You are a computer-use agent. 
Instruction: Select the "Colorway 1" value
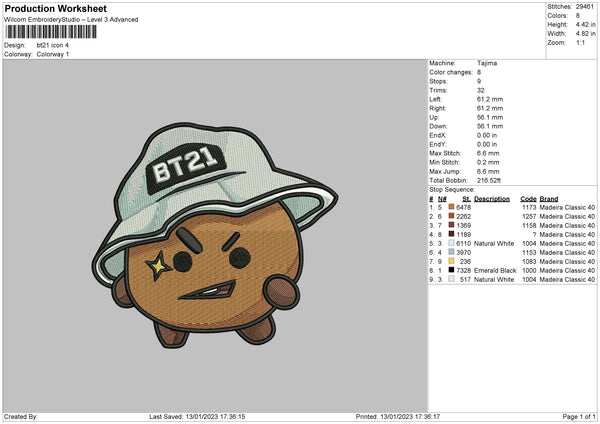(x=53, y=54)
